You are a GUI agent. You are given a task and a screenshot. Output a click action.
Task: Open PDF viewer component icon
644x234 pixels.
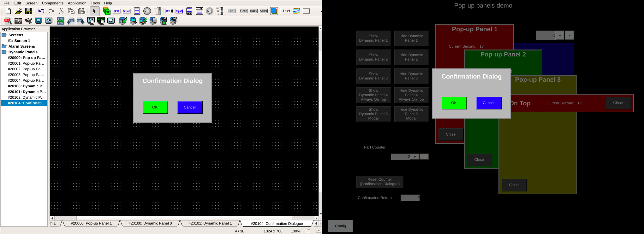[8, 21]
